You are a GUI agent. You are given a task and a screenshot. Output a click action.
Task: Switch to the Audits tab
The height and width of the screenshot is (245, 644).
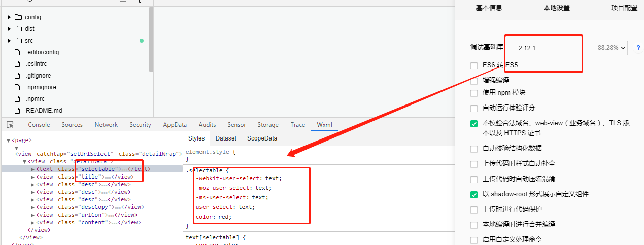click(207, 125)
